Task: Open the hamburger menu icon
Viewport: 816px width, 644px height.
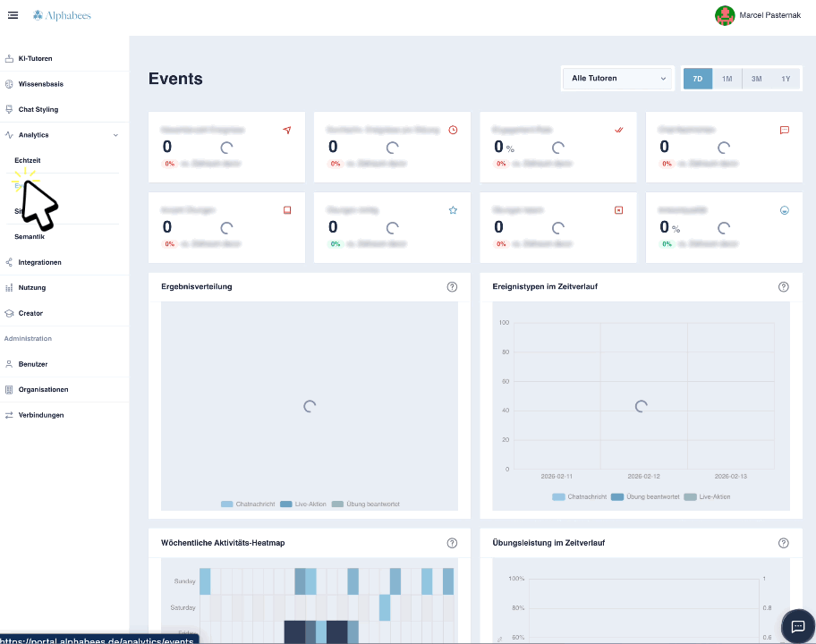Action: pyautogui.click(x=13, y=15)
